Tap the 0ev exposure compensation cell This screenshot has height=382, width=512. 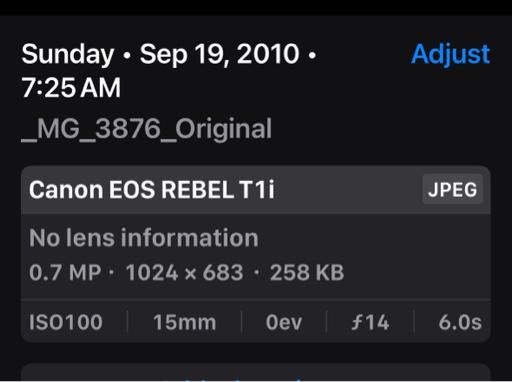(284, 322)
